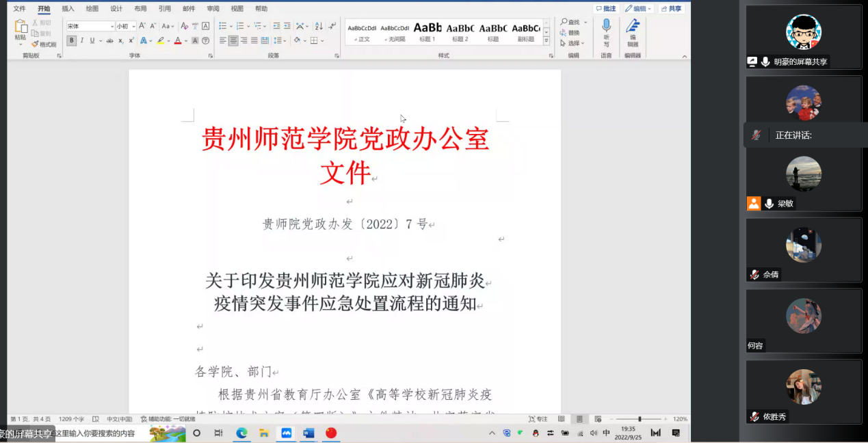Switch to the View (视图) tab
Screen dimensions: 868x443
(x=237, y=9)
